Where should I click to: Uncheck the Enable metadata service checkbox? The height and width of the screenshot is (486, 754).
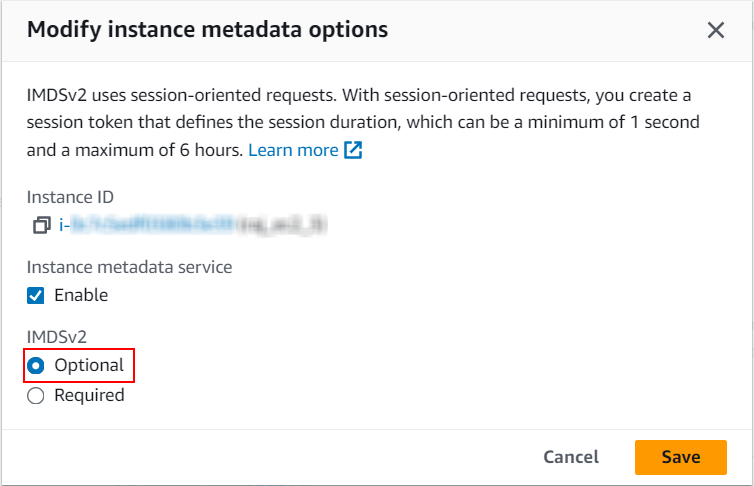click(x=36, y=296)
